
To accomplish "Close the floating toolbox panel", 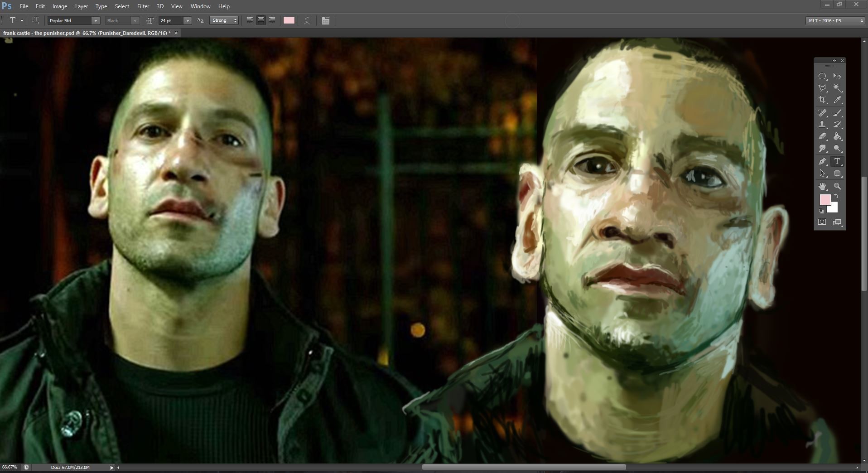I will [x=842, y=60].
